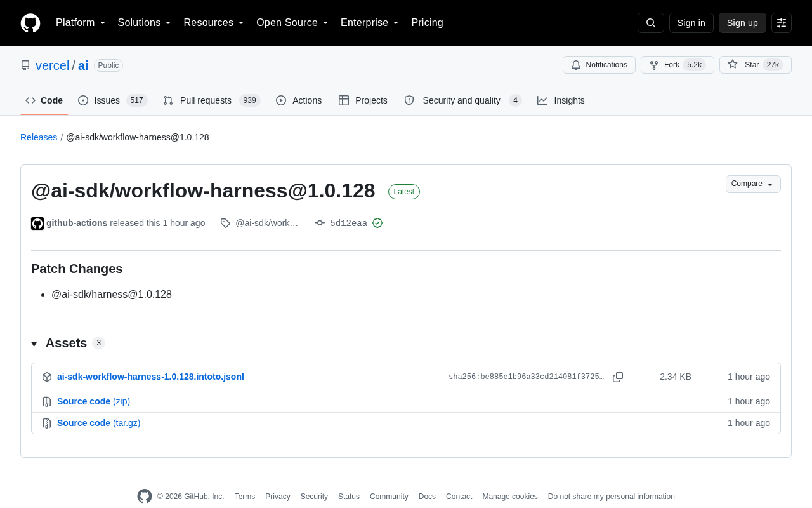The image size is (812, 508).
Task: Click the tag icon next to @ai-sdk/work…
Action: click(225, 223)
